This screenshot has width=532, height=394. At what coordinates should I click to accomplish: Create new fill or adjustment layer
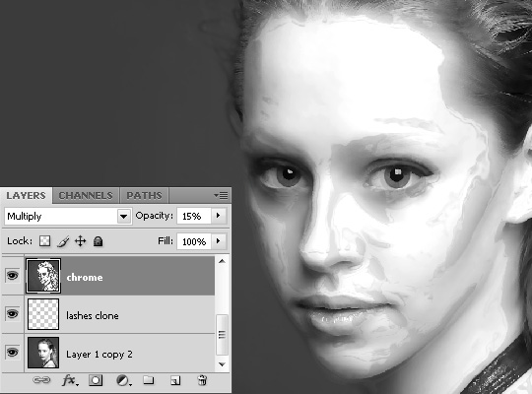point(123,380)
